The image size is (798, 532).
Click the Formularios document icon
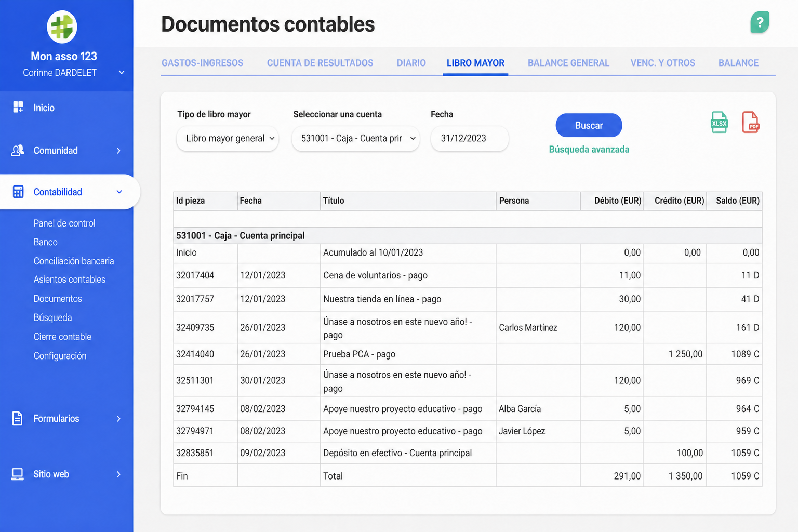click(x=18, y=418)
